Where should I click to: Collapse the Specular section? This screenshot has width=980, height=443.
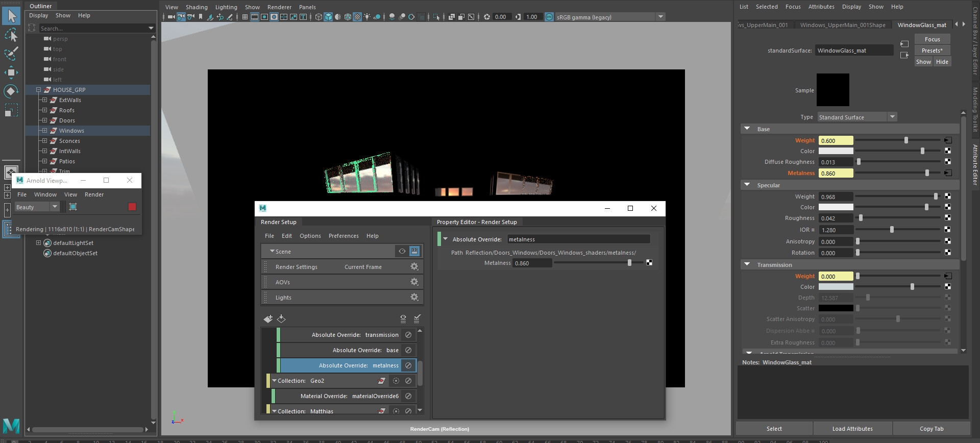(747, 185)
